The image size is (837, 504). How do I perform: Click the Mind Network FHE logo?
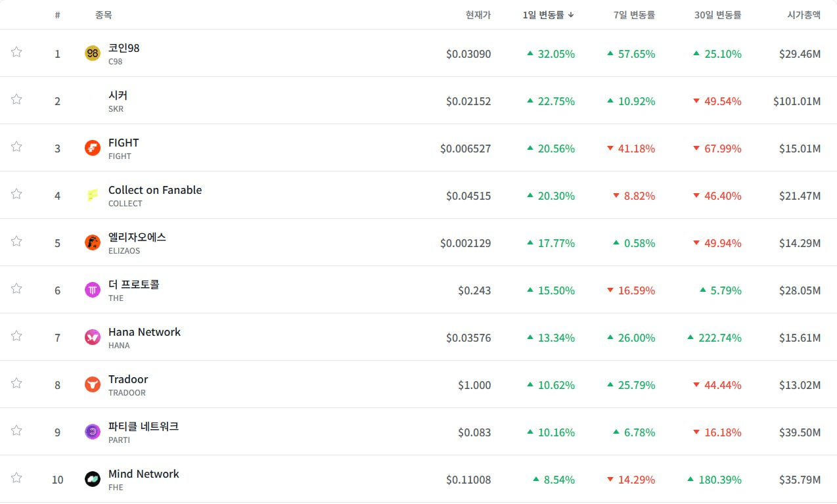93,479
